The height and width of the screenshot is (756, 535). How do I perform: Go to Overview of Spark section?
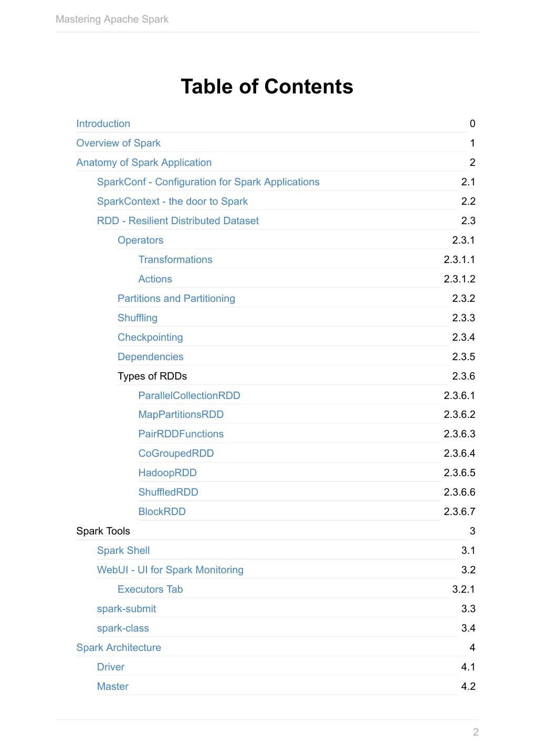point(118,143)
